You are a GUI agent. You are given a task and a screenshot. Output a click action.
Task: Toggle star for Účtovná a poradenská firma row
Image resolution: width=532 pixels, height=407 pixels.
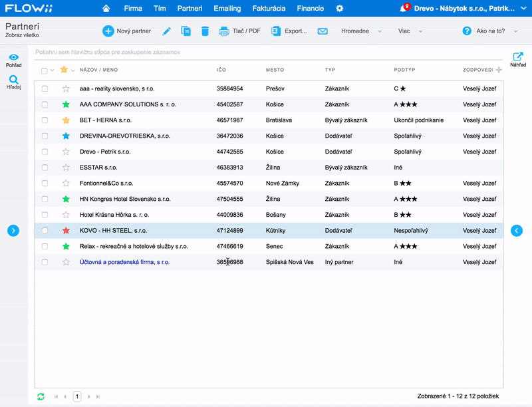(66, 262)
